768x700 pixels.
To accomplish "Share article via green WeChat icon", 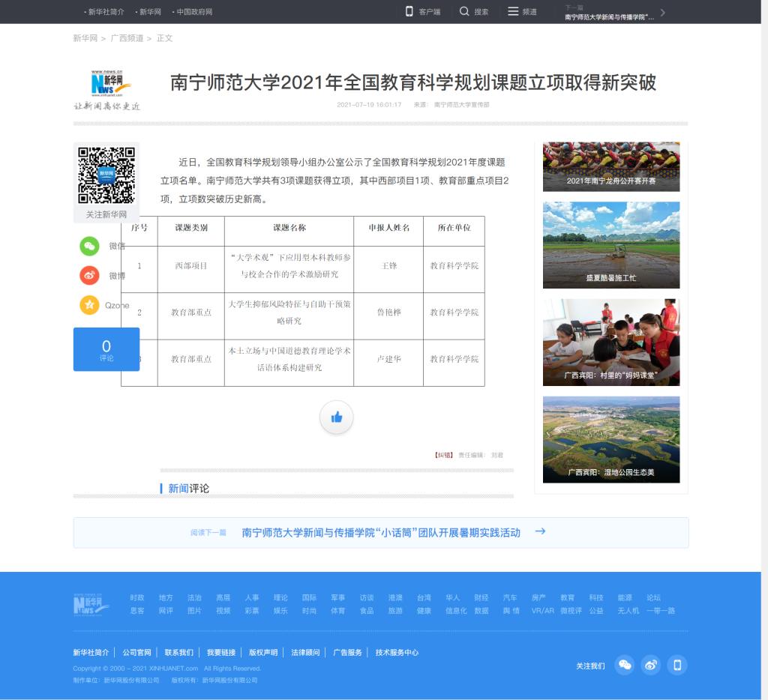I will [x=90, y=246].
